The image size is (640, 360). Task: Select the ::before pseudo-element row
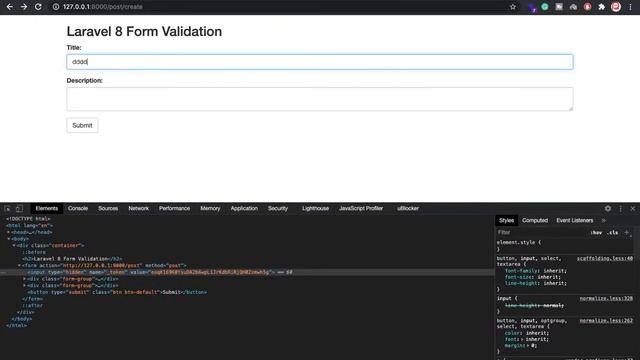click(34, 252)
